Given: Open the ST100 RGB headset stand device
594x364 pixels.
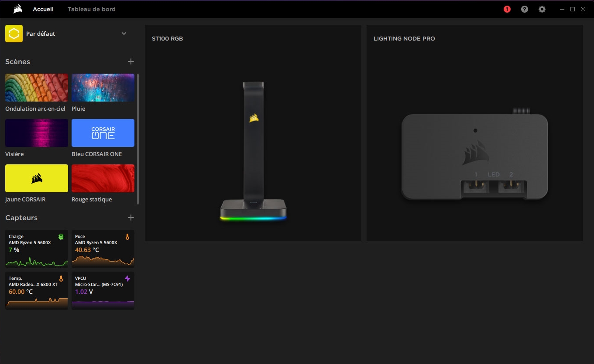Looking at the screenshot, I should (x=253, y=133).
